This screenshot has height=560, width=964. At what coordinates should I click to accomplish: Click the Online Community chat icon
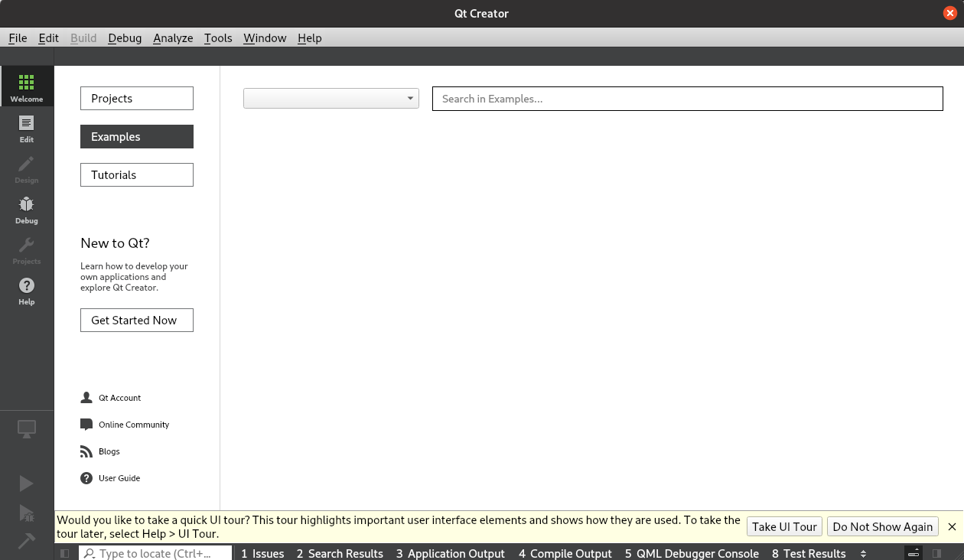(x=86, y=425)
